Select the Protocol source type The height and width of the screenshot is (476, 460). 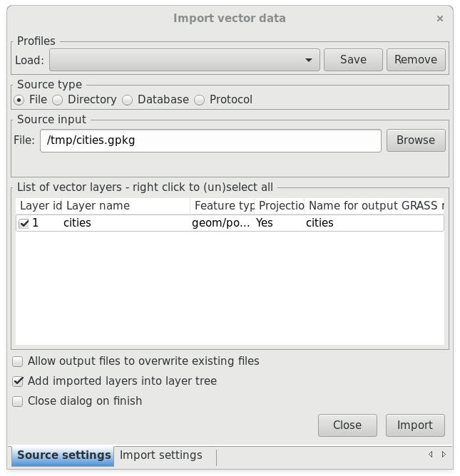(x=199, y=100)
